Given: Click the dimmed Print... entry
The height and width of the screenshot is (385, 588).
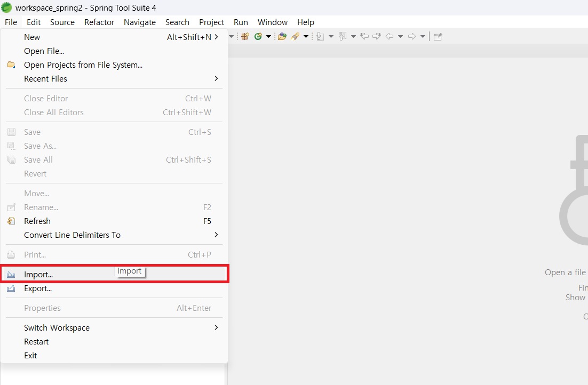Looking at the screenshot, I should pyautogui.click(x=114, y=255).
